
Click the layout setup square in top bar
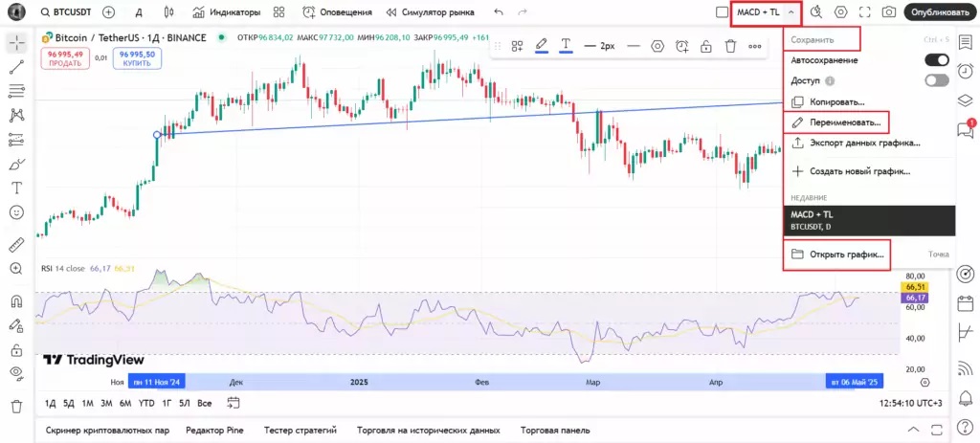(722, 11)
